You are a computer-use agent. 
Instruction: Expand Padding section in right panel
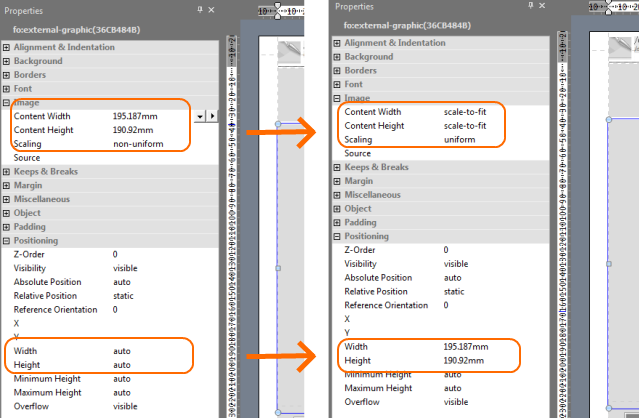coord(337,222)
